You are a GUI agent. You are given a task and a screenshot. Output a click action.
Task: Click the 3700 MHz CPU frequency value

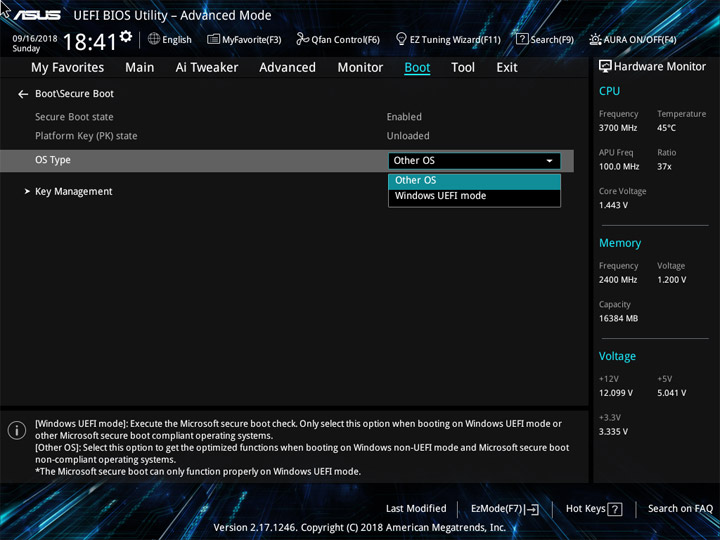pos(618,128)
